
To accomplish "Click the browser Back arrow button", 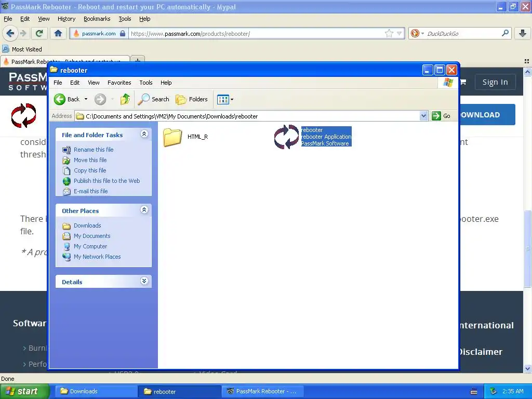I will coord(10,33).
